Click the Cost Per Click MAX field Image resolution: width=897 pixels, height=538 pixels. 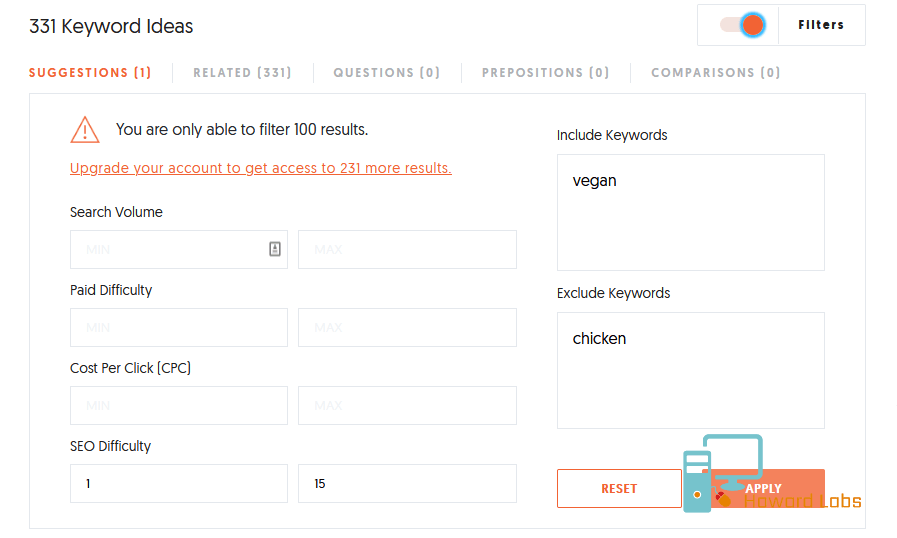[407, 405]
